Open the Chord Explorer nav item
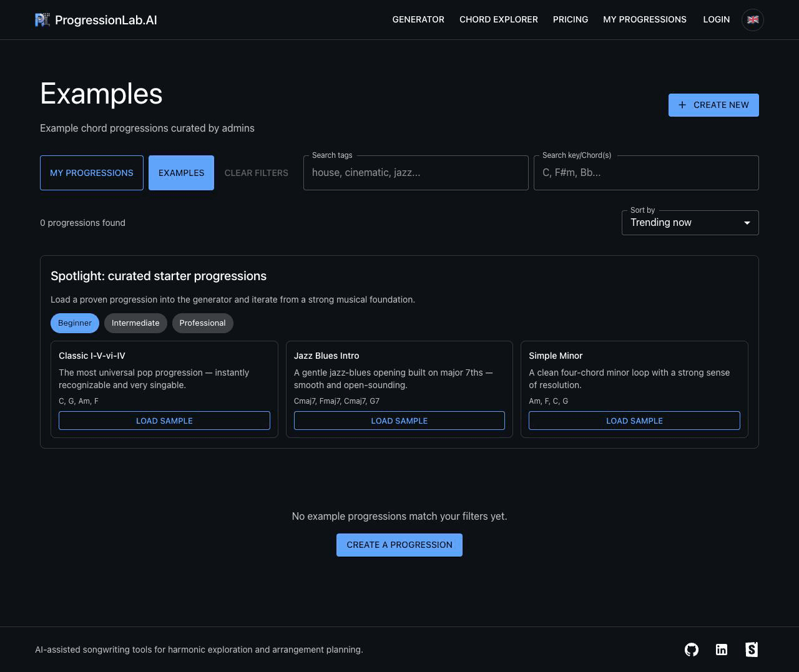This screenshot has width=799, height=672. (499, 20)
